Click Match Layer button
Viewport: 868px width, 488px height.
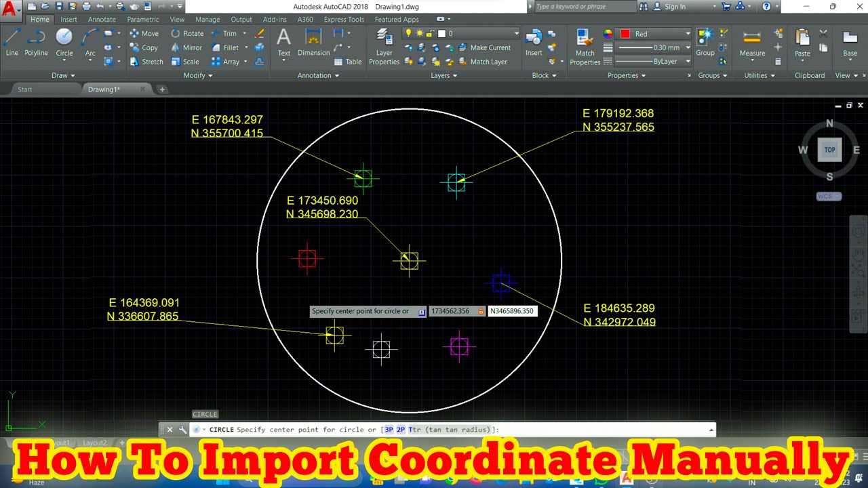point(483,62)
